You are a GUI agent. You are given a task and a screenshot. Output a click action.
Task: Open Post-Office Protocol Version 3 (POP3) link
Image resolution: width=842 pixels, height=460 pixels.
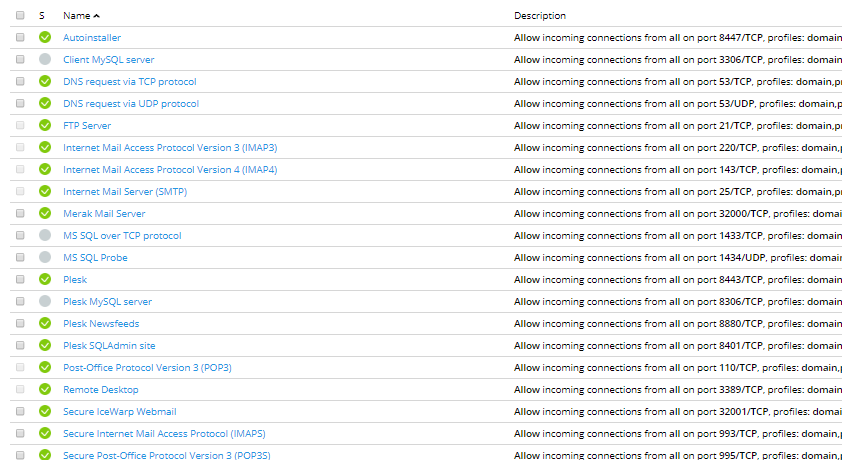coord(147,368)
